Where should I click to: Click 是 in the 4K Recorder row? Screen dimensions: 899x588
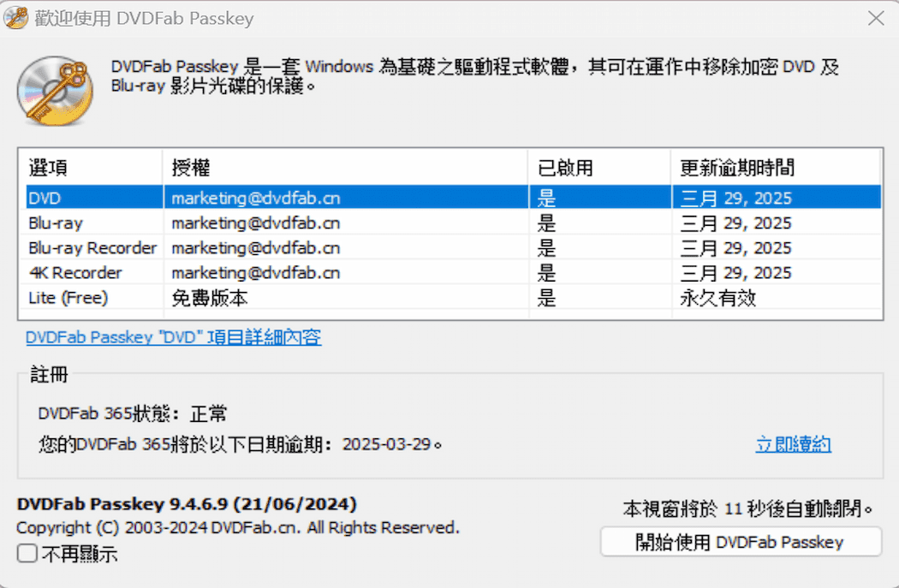click(x=546, y=273)
